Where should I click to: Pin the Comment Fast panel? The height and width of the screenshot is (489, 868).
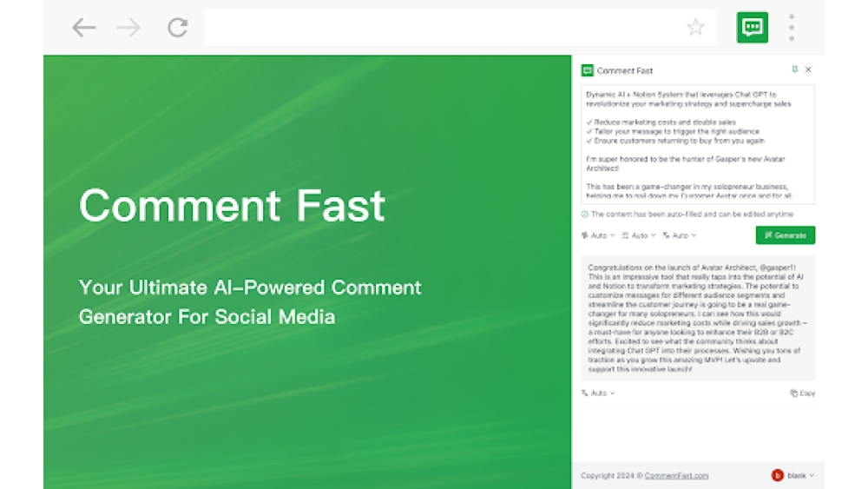pos(795,69)
